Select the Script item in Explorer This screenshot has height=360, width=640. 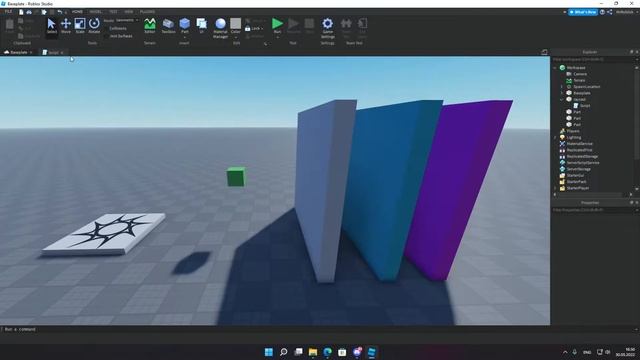point(585,106)
